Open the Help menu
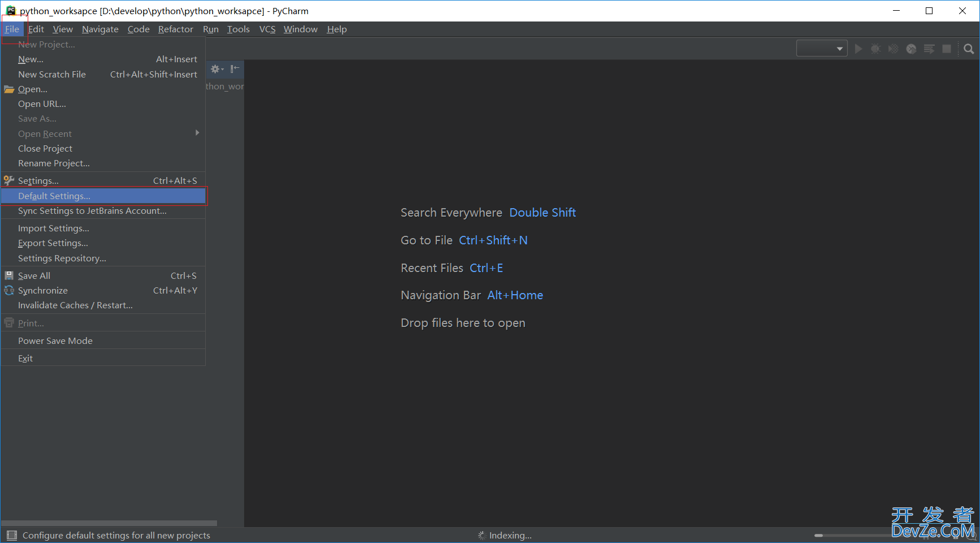980x543 pixels. coord(337,29)
